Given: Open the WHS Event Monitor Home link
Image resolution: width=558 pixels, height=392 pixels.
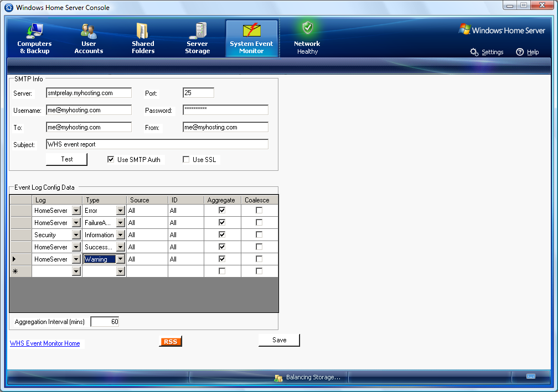Looking at the screenshot, I should (x=45, y=343).
